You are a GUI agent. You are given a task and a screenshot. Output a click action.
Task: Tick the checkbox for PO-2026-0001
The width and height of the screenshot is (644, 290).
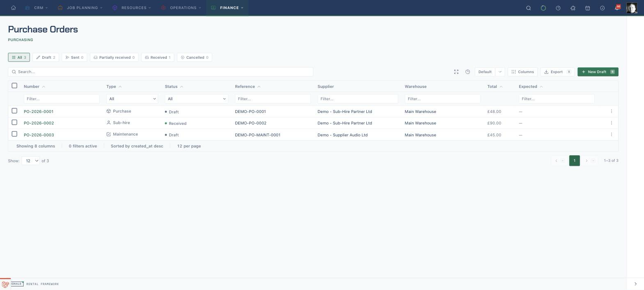(x=14, y=110)
